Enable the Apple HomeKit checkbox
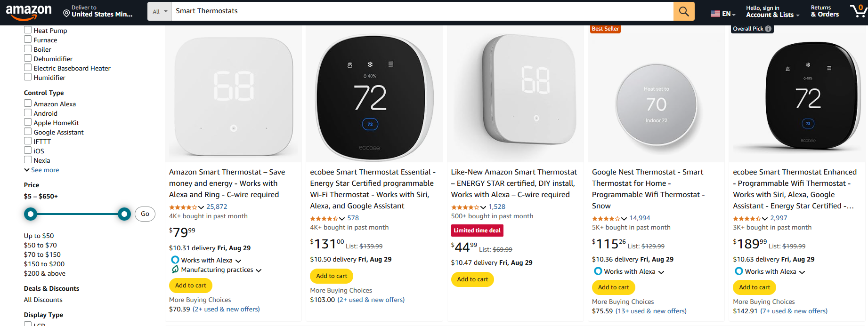The image size is (868, 326). [x=27, y=122]
